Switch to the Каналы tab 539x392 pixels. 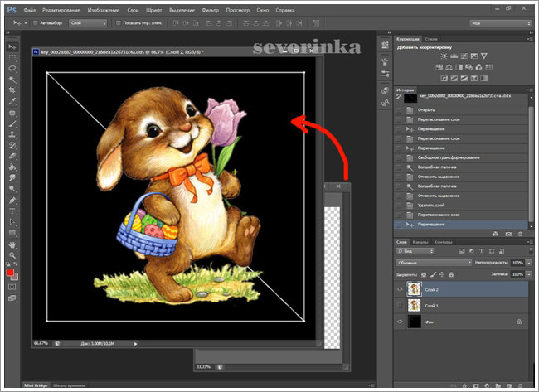point(420,241)
